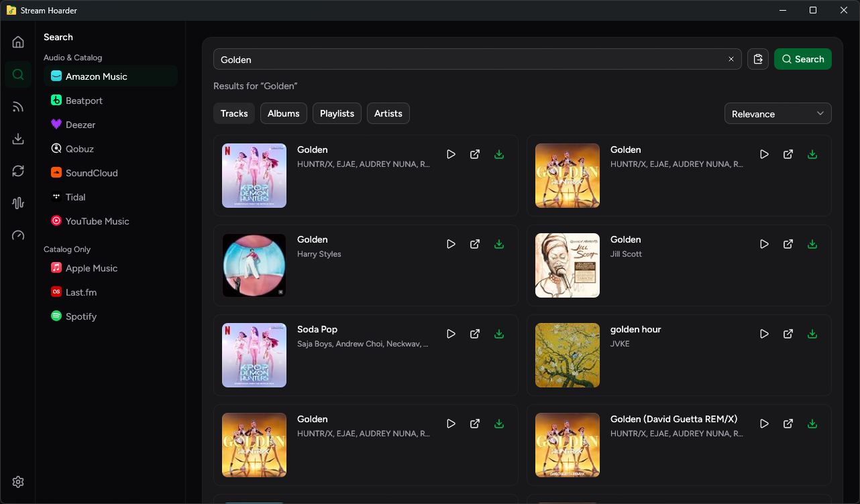Screen dimensions: 860x504
Task: Click the Harry Styles album cover thumbnail
Action: click(x=254, y=265)
